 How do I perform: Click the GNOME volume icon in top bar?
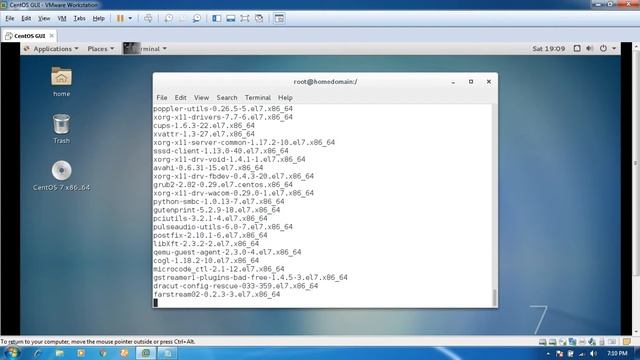tap(589, 48)
